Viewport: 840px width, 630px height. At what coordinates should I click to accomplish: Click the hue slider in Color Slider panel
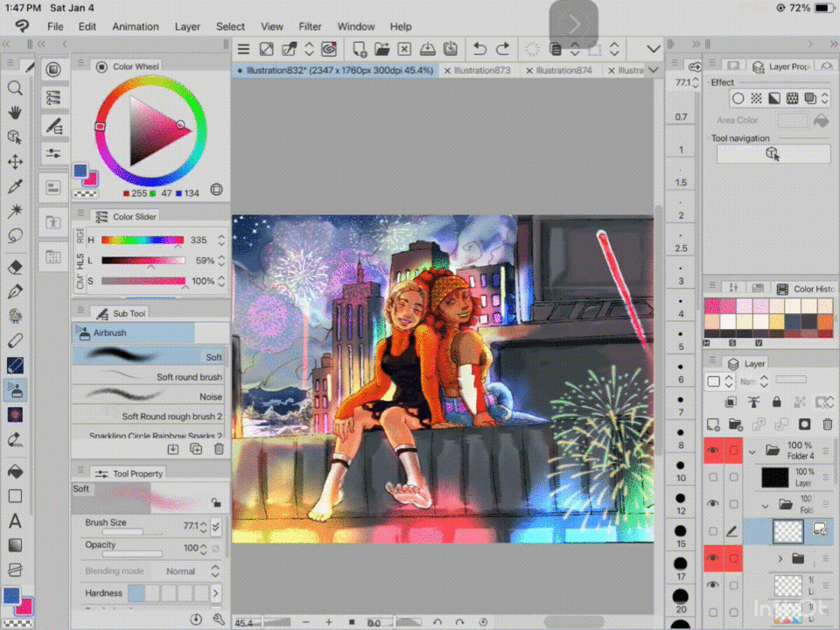click(143, 240)
